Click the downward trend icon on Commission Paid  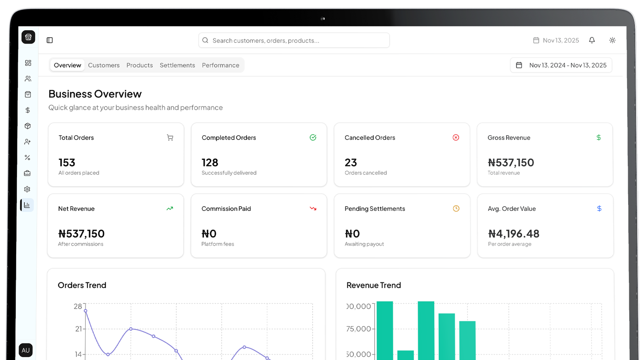point(313,209)
